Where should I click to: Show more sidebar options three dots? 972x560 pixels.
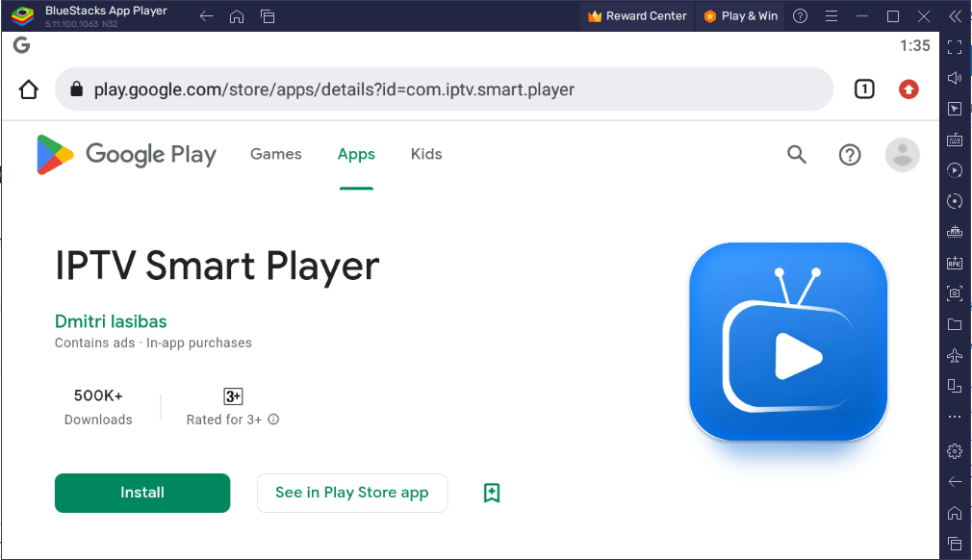tap(955, 417)
